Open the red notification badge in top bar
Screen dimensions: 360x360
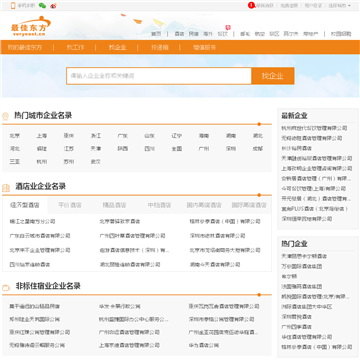tap(251, 5)
